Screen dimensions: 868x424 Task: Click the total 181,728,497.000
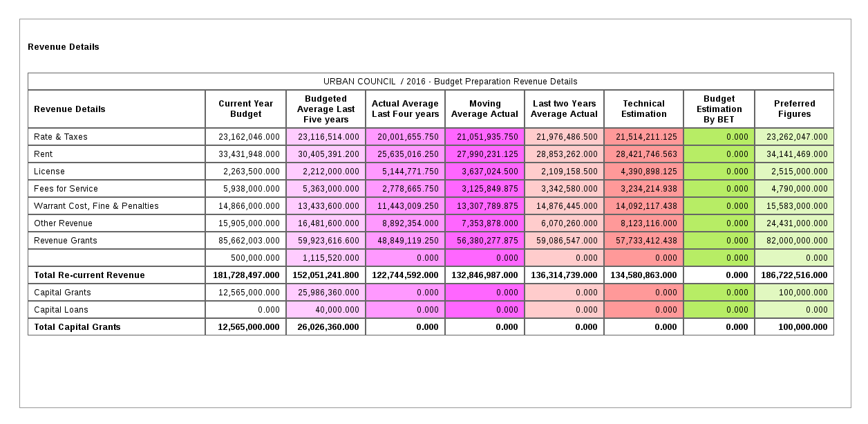click(247, 275)
